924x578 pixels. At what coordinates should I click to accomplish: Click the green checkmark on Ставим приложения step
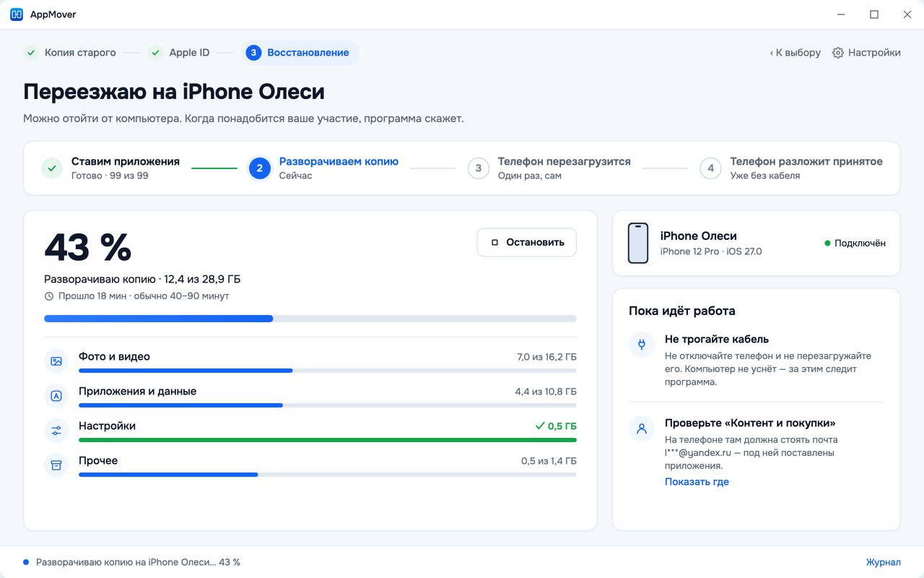tap(51, 168)
